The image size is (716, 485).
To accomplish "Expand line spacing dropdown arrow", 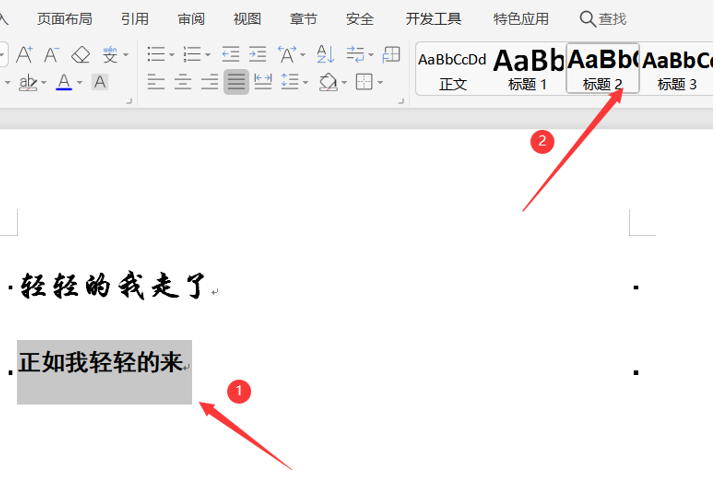I will tap(305, 83).
